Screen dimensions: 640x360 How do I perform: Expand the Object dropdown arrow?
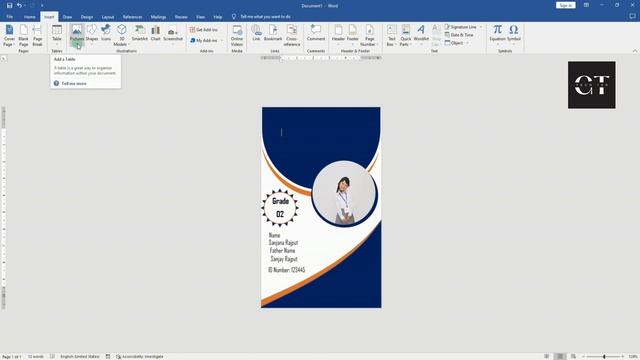pos(467,43)
